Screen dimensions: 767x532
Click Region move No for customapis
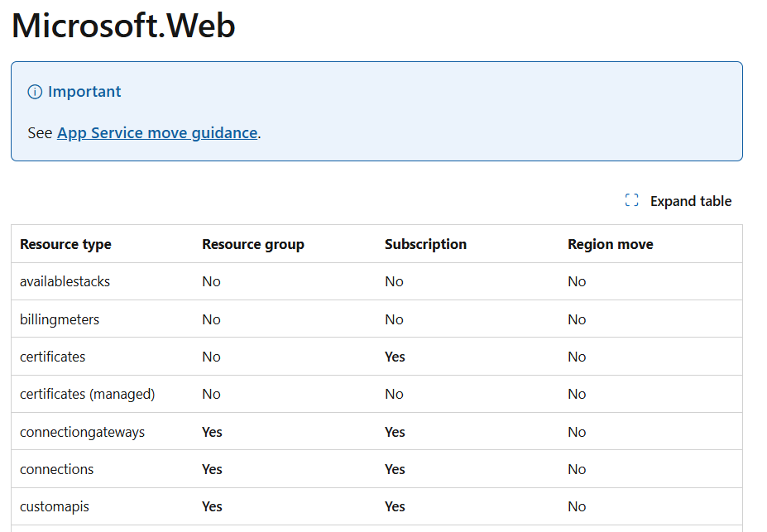[577, 506]
